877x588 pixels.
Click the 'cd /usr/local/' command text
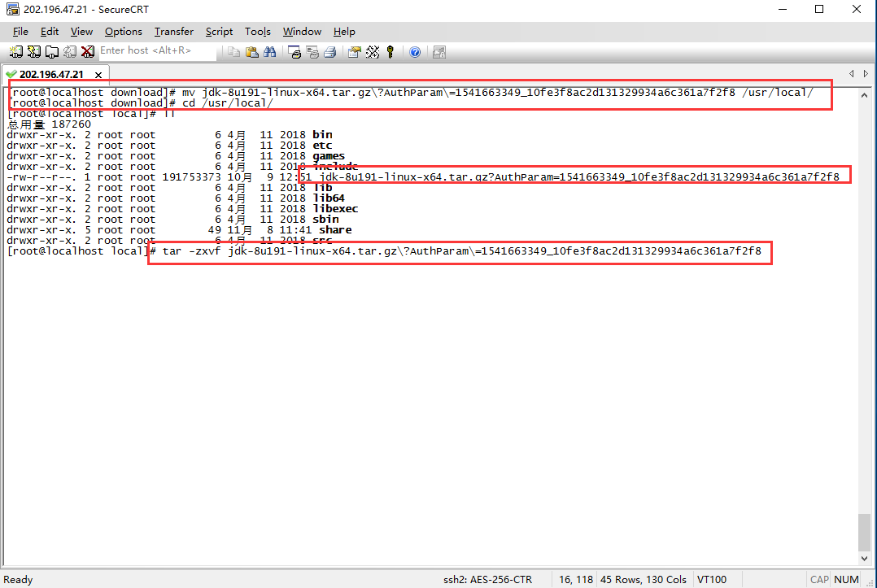point(228,102)
